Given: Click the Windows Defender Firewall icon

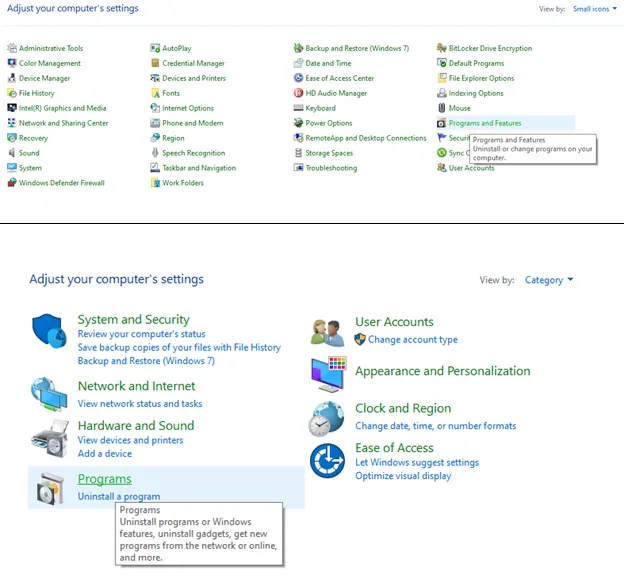Looking at the screenshot, I should point(12,183).
